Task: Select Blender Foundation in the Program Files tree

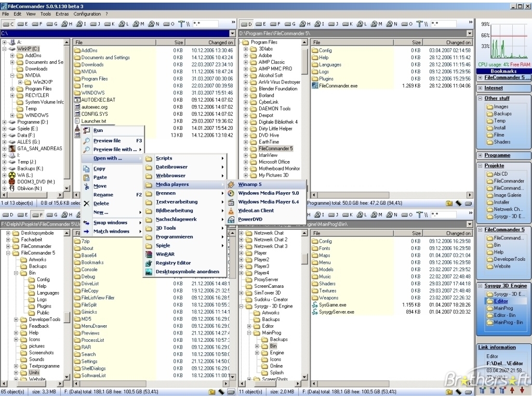Action: pos(278,89)
